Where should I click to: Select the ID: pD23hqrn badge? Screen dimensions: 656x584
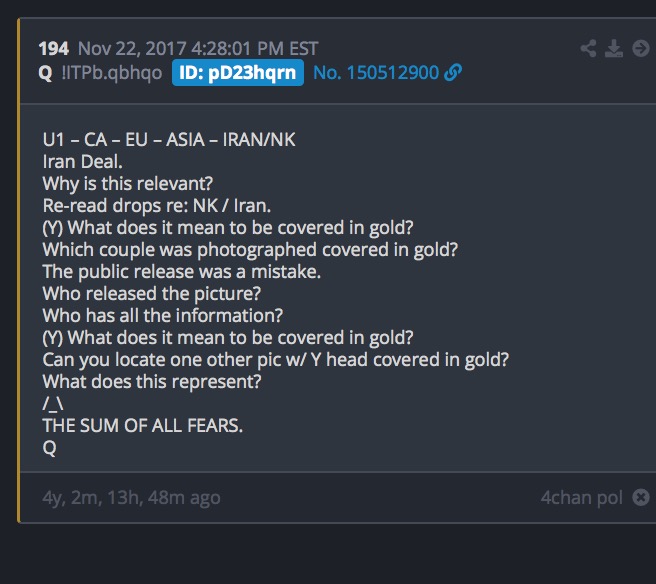point(238,73)
